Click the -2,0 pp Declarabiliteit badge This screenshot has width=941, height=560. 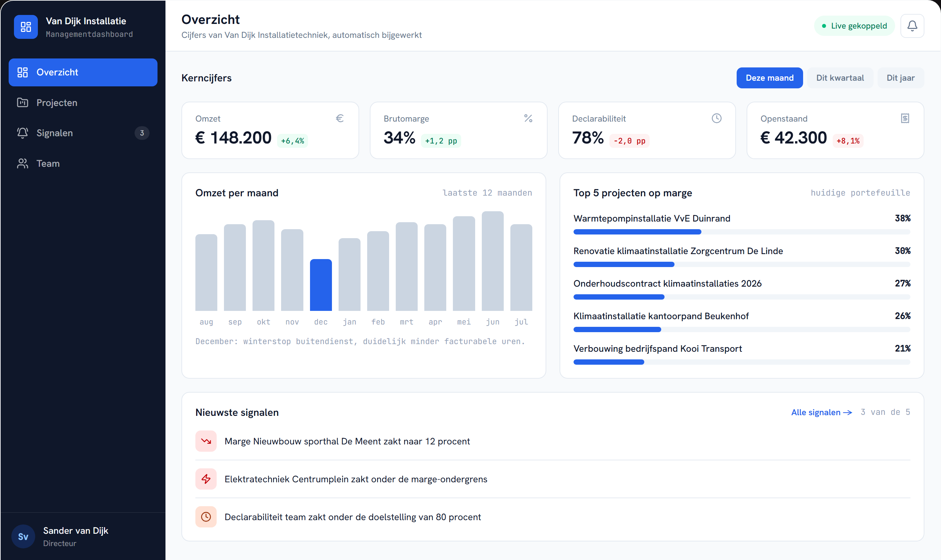coord(629,141)
